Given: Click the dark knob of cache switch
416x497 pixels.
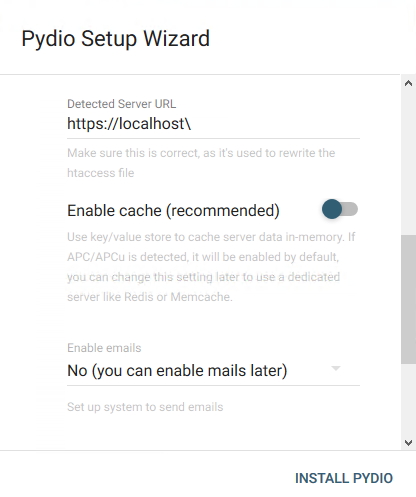Looking at the screenshot, I should (332, 209).
